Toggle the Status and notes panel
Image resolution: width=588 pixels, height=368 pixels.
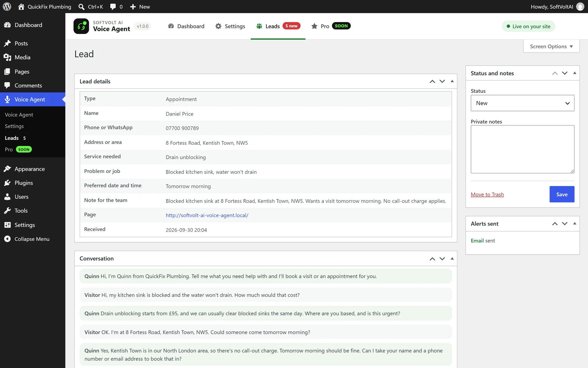[575, 73]
